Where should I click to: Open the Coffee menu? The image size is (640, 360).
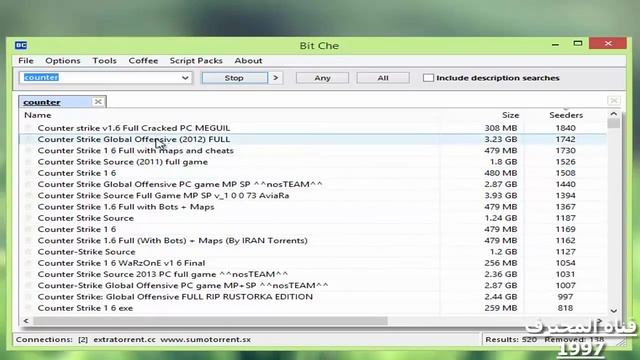143,60
